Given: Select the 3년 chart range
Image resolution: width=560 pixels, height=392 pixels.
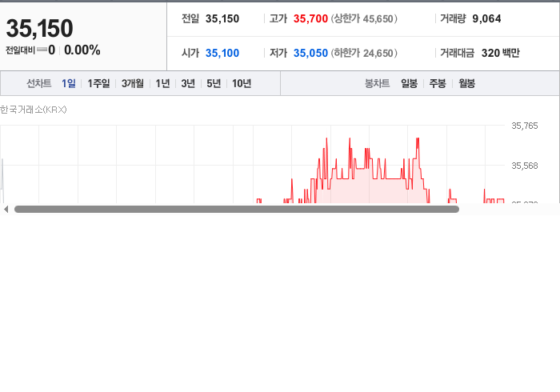Looking at the screenshot, I should pyautogui.click(x=188, y=83).
